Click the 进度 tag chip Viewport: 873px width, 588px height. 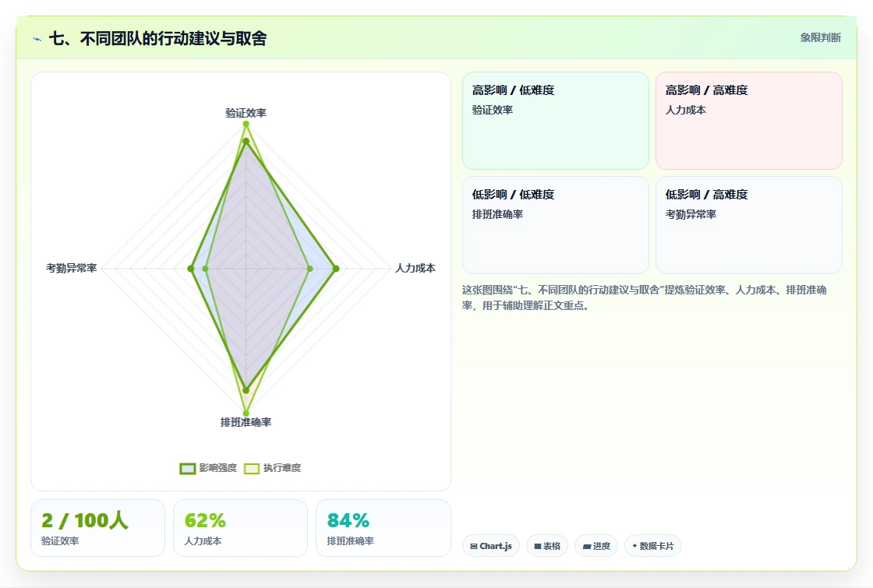(x=596, y=546)
